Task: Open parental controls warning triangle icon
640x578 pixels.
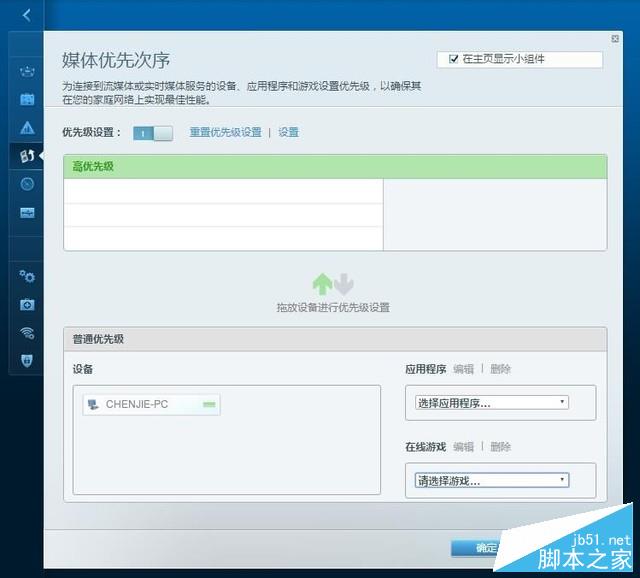Action: [x=27, y=127]
